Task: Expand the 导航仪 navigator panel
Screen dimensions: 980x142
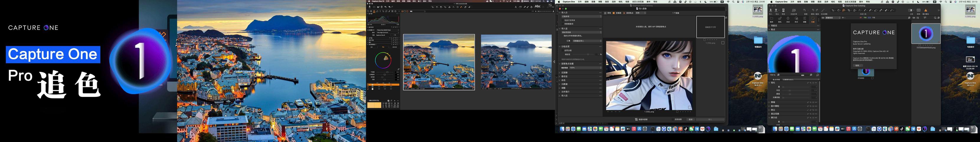Action: [773, 25]
